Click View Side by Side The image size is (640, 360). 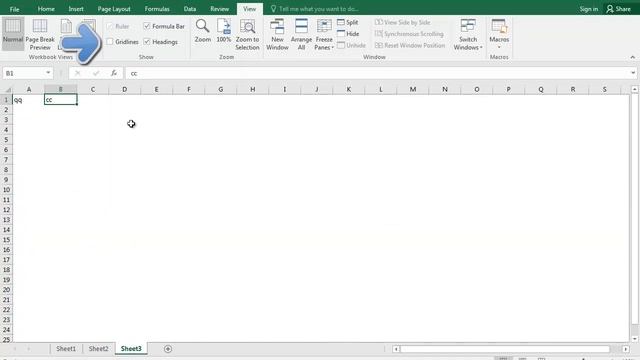[x=402, y=22]
